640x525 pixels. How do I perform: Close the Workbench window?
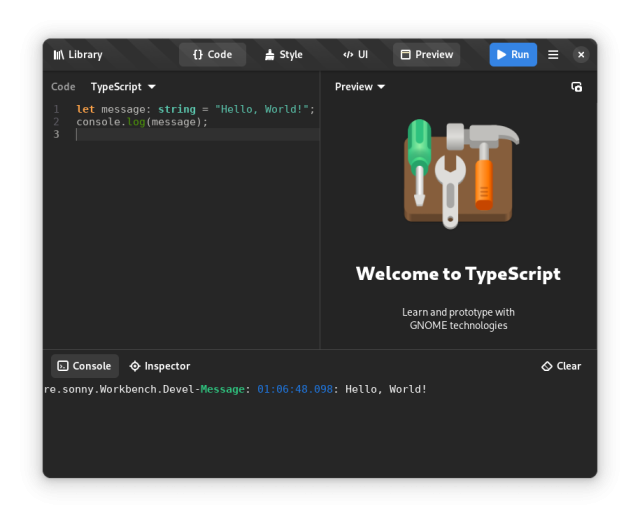point(581,55)
